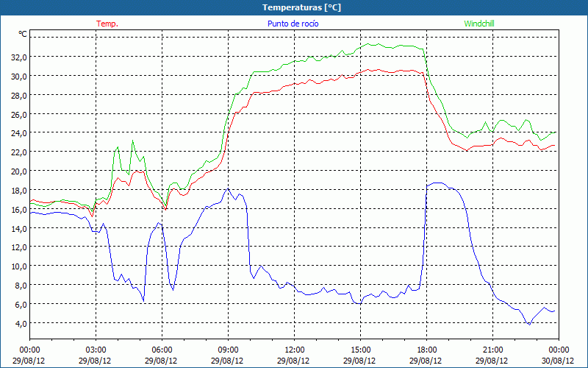Select the green 'Windchill' legend label
The height and width of the screenshot is (368, 588).
(x=479, y=24)
